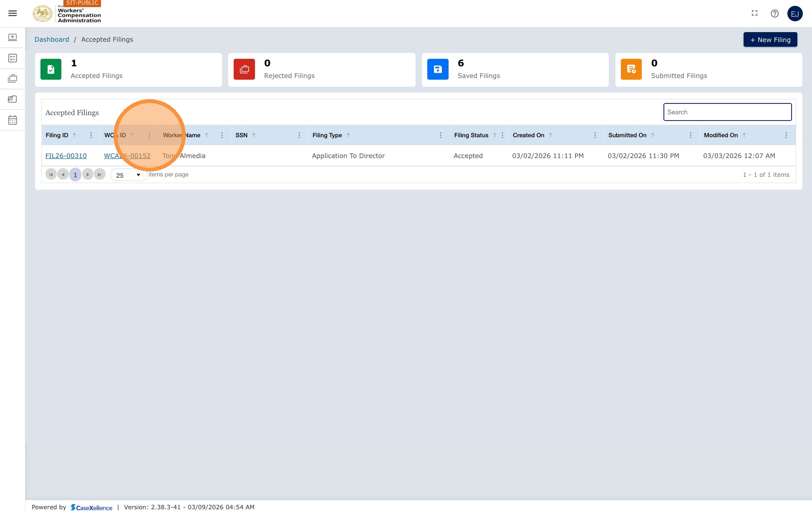Click the red Rejected Filings card icon
This screenshot has height=513, width=812.
click(244, 69)
